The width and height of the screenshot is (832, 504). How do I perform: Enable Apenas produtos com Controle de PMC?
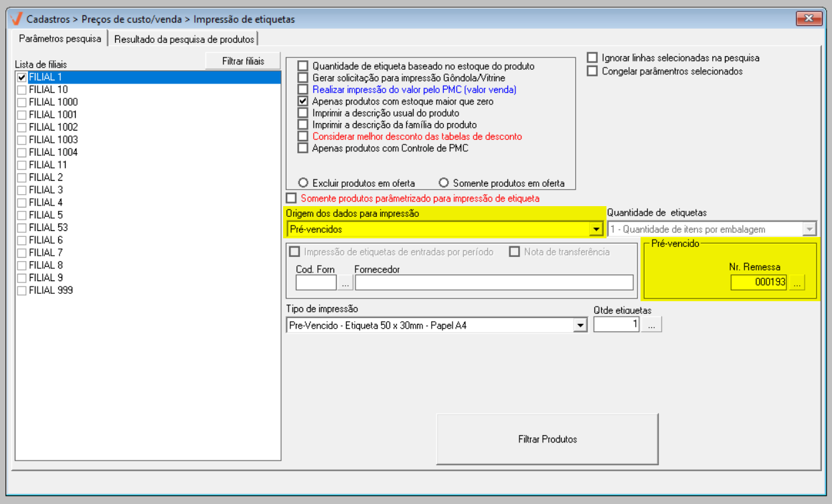(303, 148)
